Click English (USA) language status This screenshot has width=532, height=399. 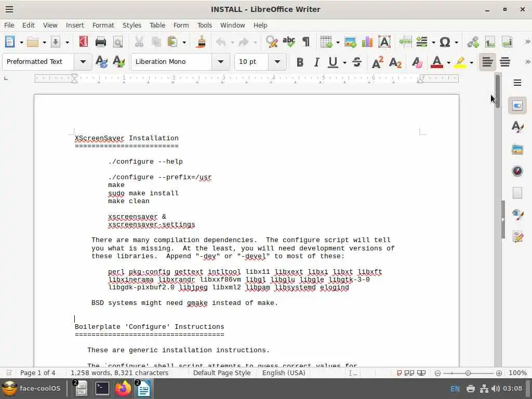click(284, 373)
